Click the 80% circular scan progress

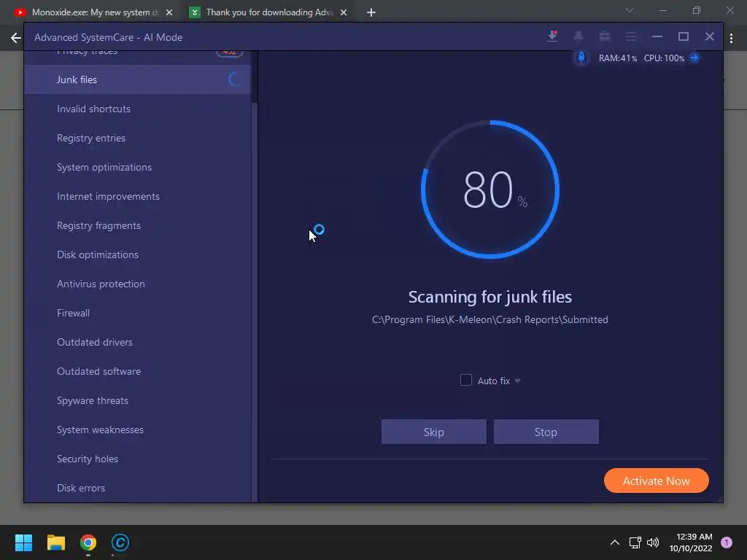pos(490,190)
